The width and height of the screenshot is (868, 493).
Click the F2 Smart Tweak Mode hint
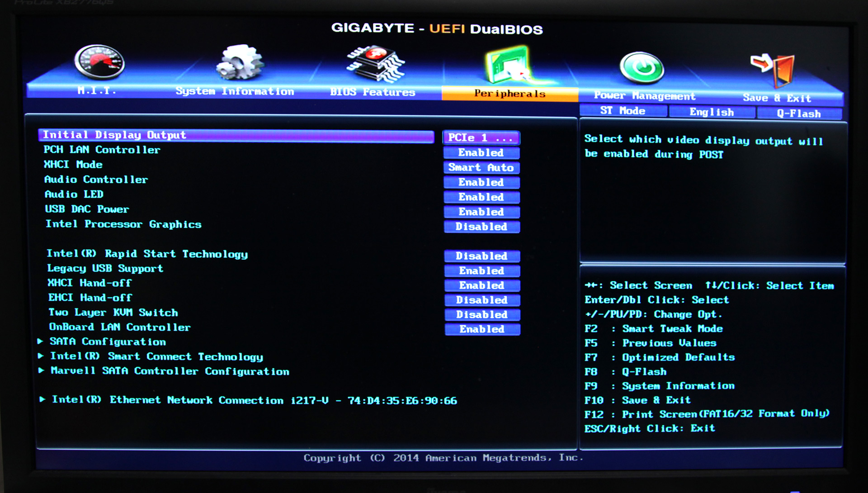654,329
